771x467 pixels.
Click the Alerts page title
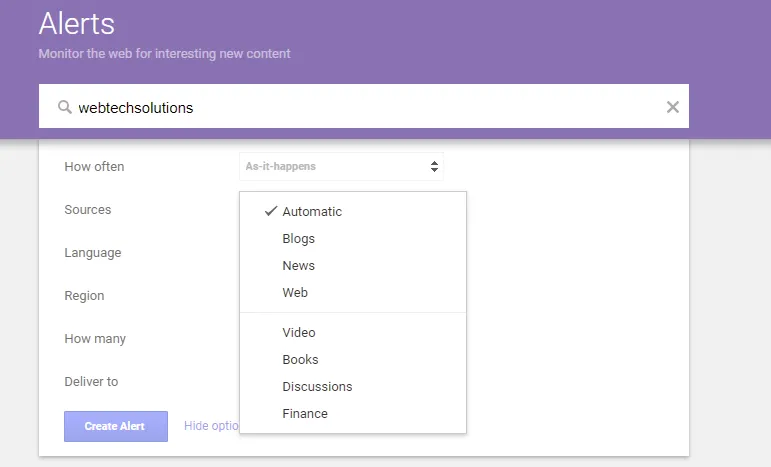[x=77, y=24]
